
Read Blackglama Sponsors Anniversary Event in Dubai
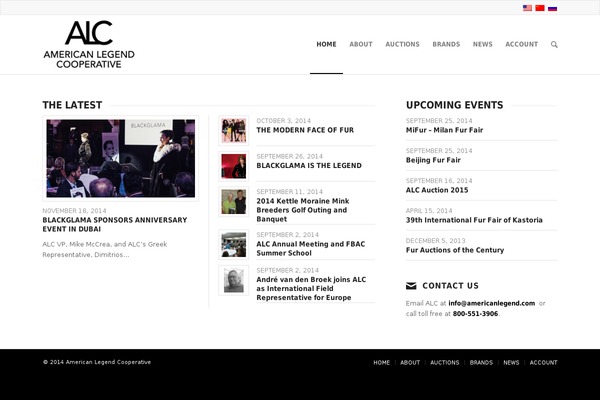click(x=115, y=224)
